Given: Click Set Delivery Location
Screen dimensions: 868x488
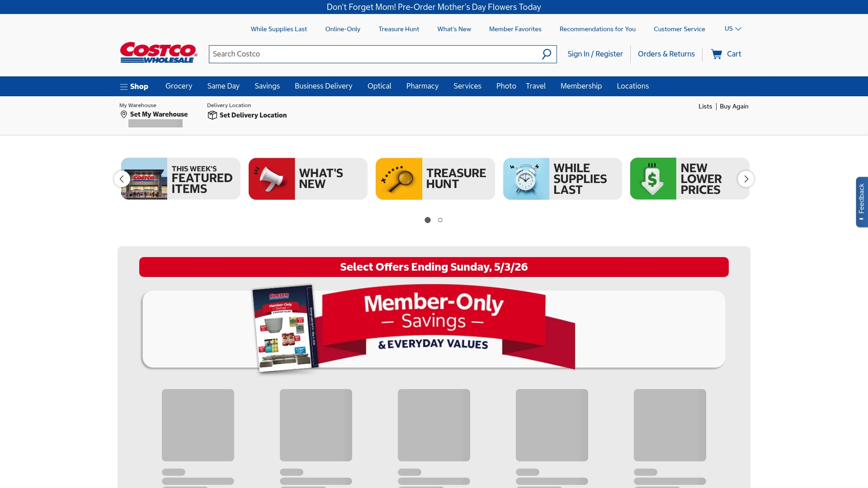Looking at the screenshot, I should 253,115.
